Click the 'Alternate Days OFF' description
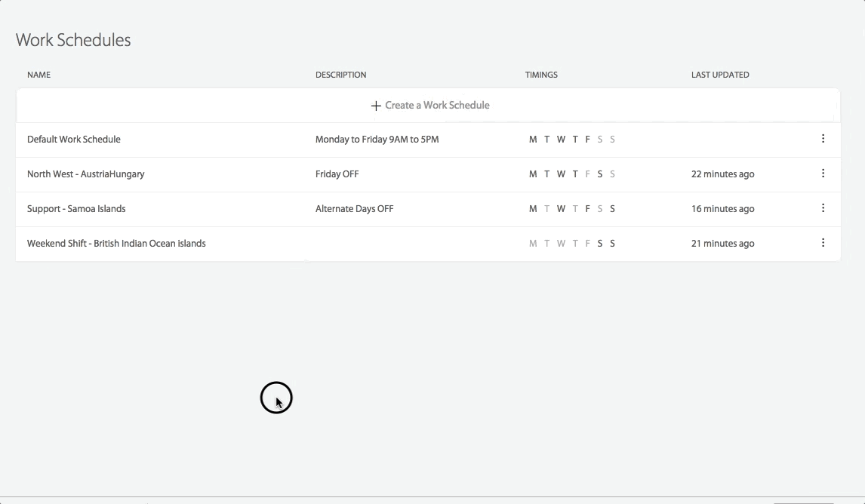This screenshot has width=865, height=504. tap(354, 209)
